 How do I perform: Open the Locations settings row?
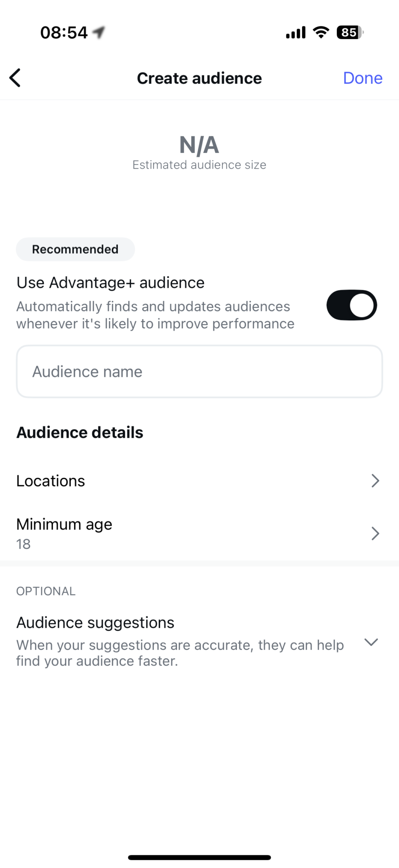[x=51, y=481]
